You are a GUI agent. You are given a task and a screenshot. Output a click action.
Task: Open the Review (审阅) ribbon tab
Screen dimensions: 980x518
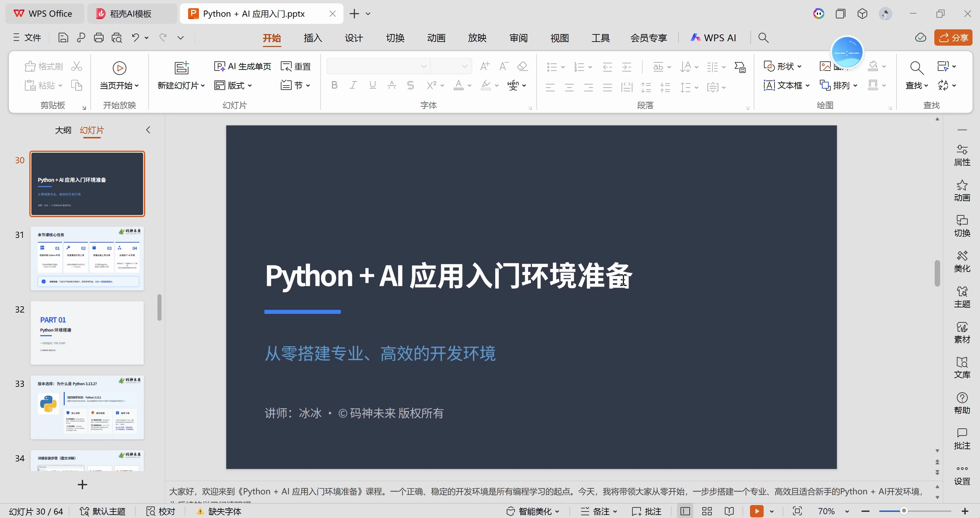click(x=519, y=38)
